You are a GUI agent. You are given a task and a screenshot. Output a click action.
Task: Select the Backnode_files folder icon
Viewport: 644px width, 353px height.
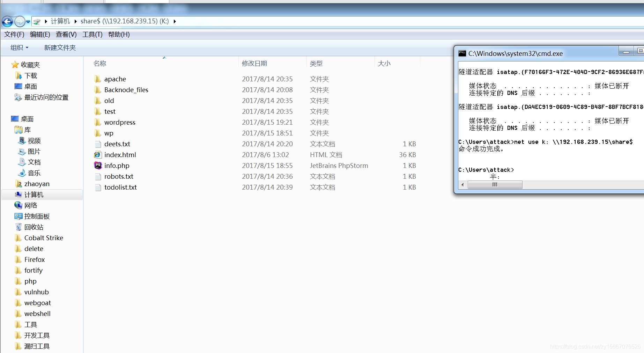click(98, 90)
